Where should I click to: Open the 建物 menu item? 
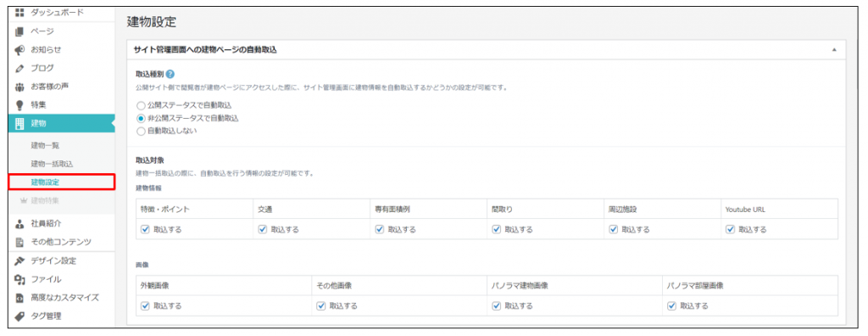pos(61,124)
